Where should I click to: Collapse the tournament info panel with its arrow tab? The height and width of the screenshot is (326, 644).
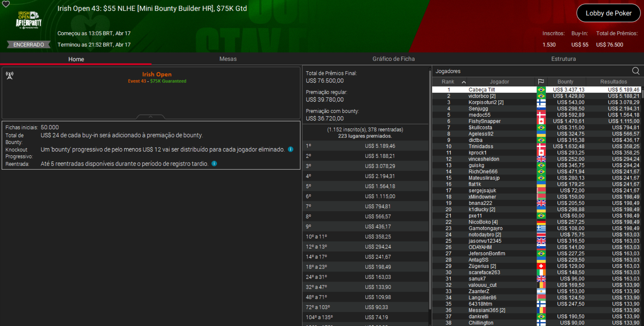click(x=150, y=117)
